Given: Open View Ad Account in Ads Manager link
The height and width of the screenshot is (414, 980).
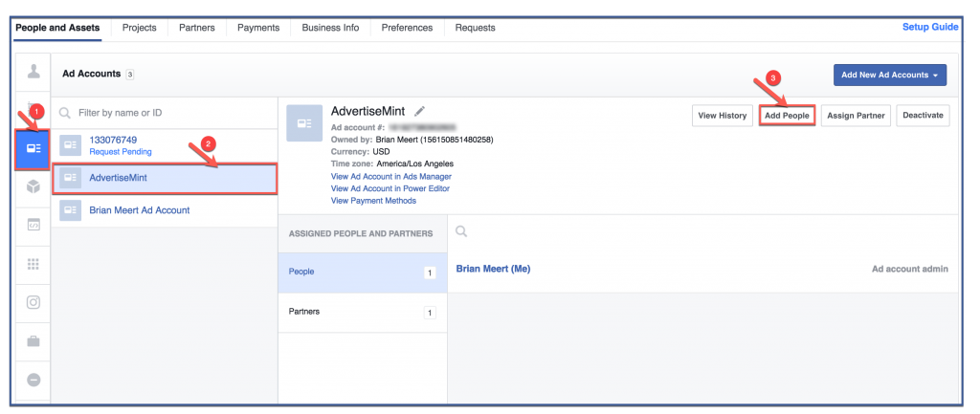Looking at the screenshot, I should (x=390, y=177).
